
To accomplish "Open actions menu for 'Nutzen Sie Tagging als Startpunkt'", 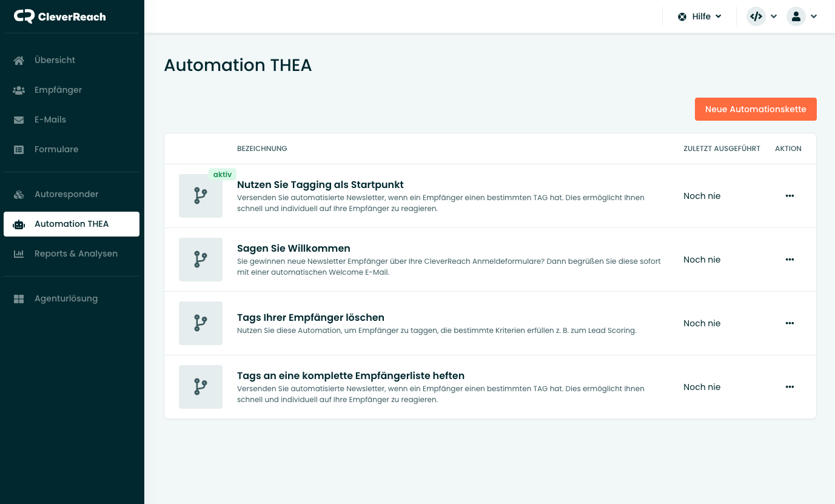I will (790, 196).
